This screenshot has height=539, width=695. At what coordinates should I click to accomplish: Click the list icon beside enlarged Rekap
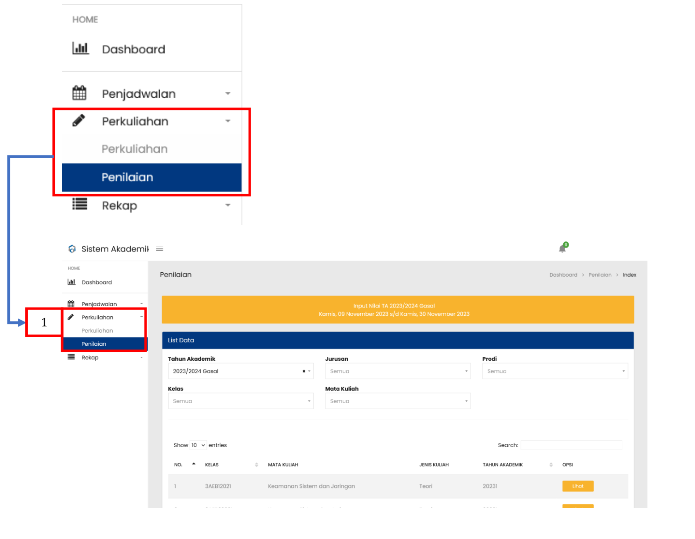[x=80, y=205]
